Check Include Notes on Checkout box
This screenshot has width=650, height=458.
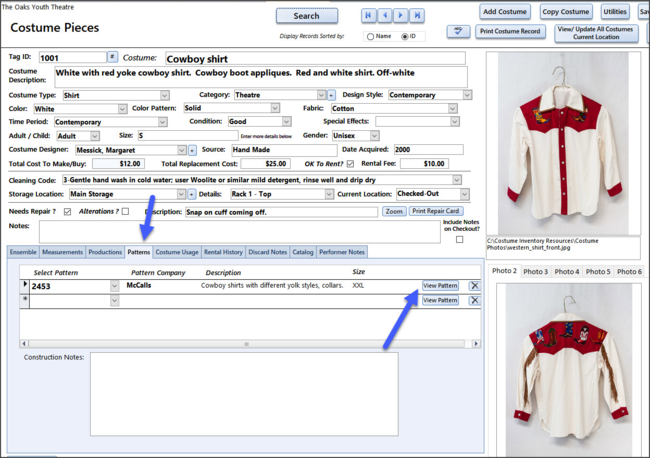[x=460, y=239]
